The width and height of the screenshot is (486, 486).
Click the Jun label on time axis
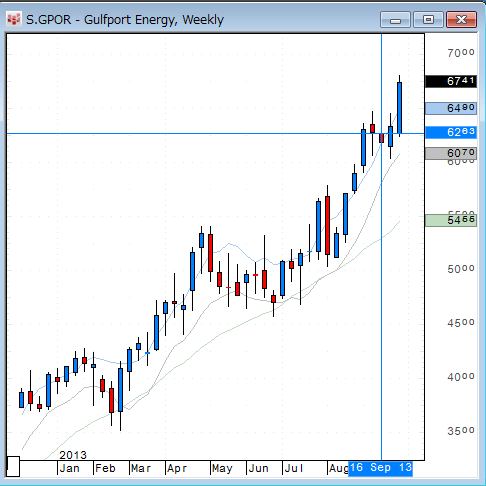pyautogui.click(x=258, y=468)
